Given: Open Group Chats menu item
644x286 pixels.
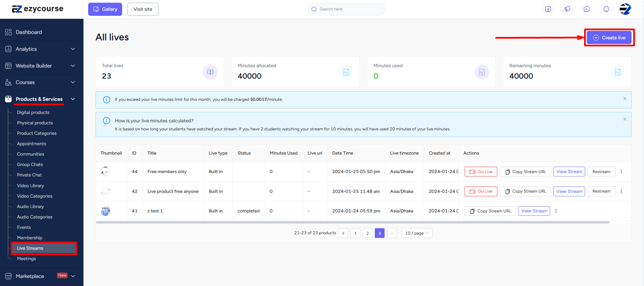Looking at the screenshot, I should pos(30,165).
